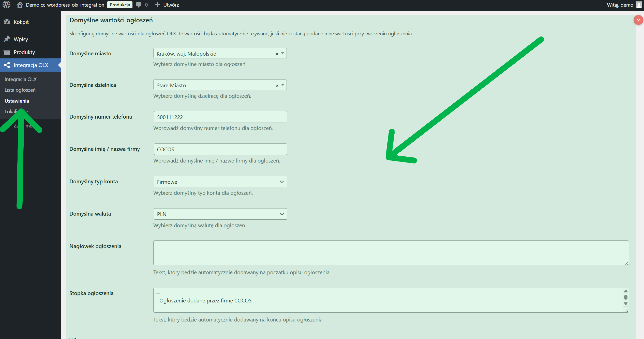Image resolution: width=644 pixels, height=339 pixels.
Task: Click the Domyślny numer telefonu label
Action: [x=101, y=117]
